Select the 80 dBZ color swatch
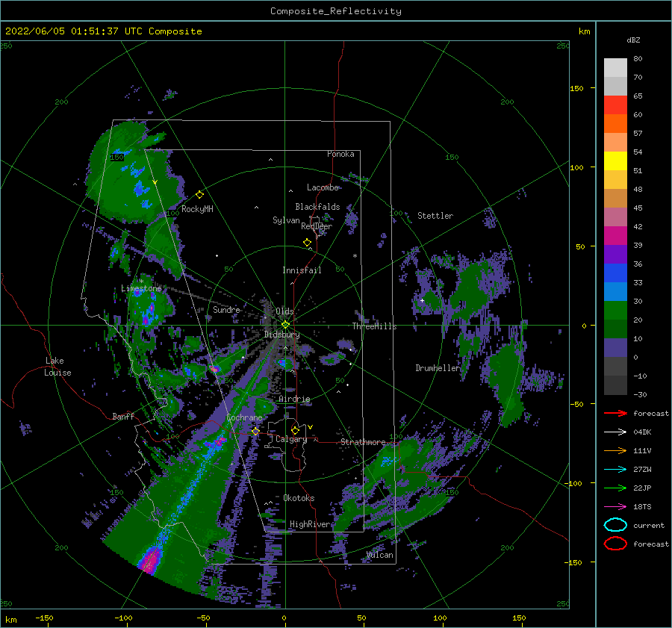This screenshot has height=628, width=672. point(615,67)
